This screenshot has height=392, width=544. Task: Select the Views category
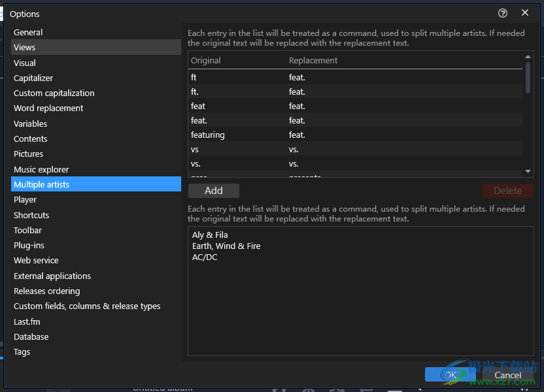[x=25, y=47]
